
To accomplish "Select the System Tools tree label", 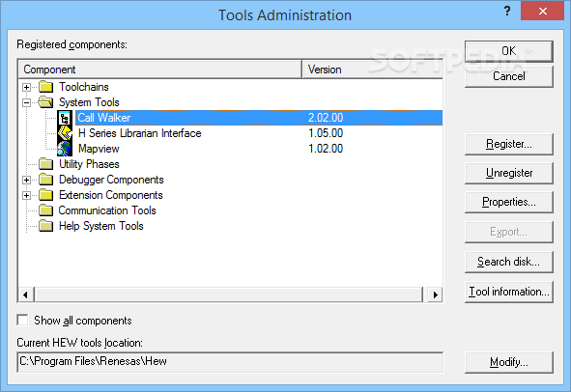I will [x=89, y=102].
